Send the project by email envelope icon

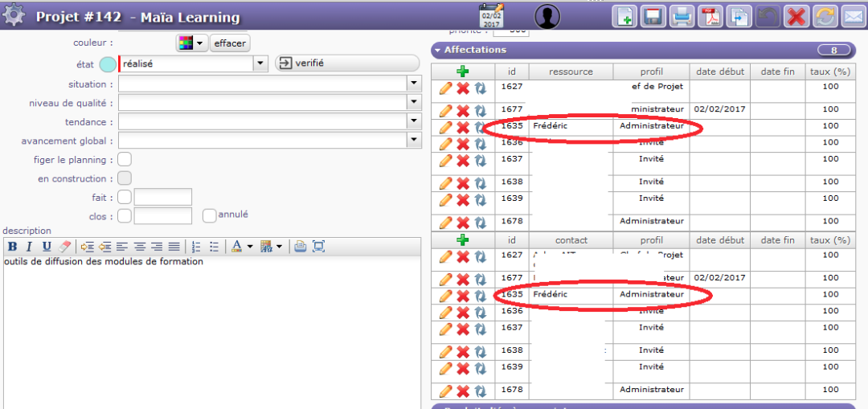(x=853, y=17)
